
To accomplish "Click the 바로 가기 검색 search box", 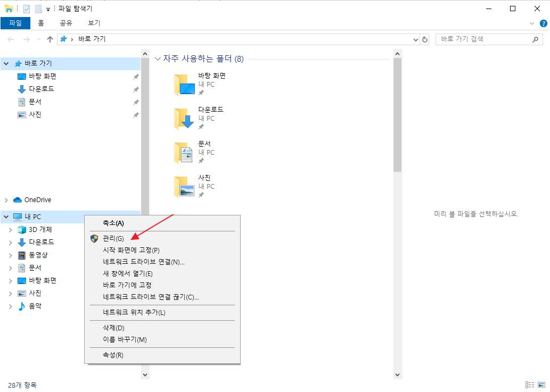I will point(489,39).
